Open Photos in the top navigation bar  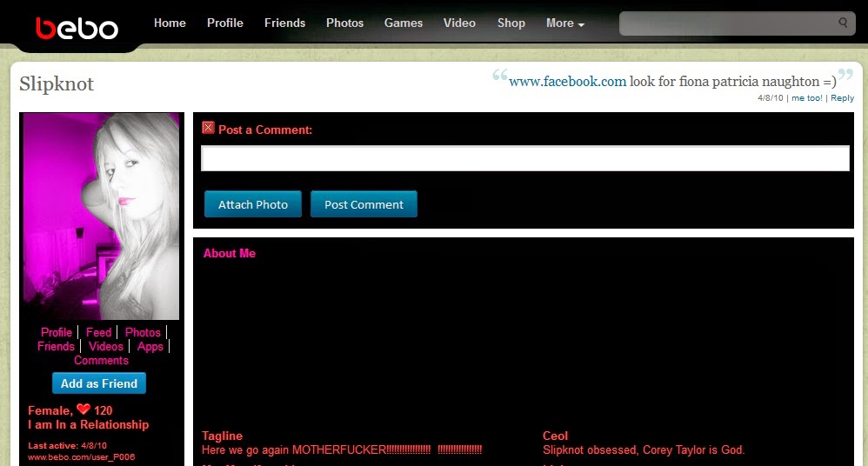tap(345, 23)
